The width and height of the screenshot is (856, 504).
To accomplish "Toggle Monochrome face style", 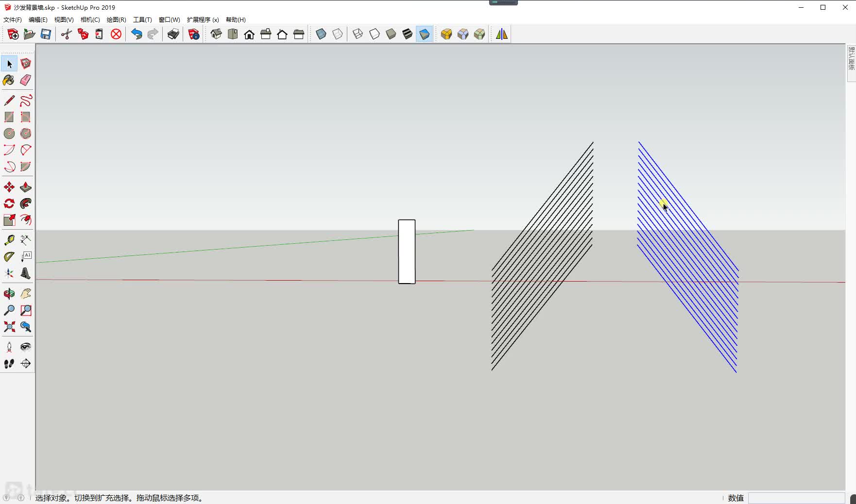I will pos(424,34).
